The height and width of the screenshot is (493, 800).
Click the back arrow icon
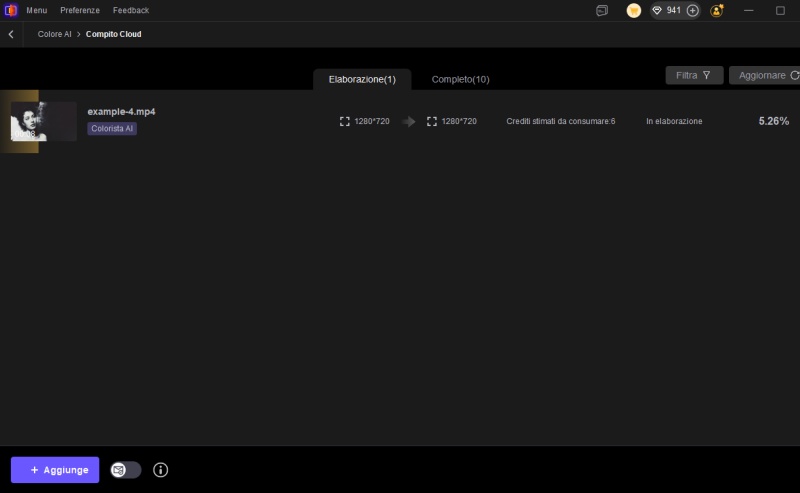[x=11, y=34]
